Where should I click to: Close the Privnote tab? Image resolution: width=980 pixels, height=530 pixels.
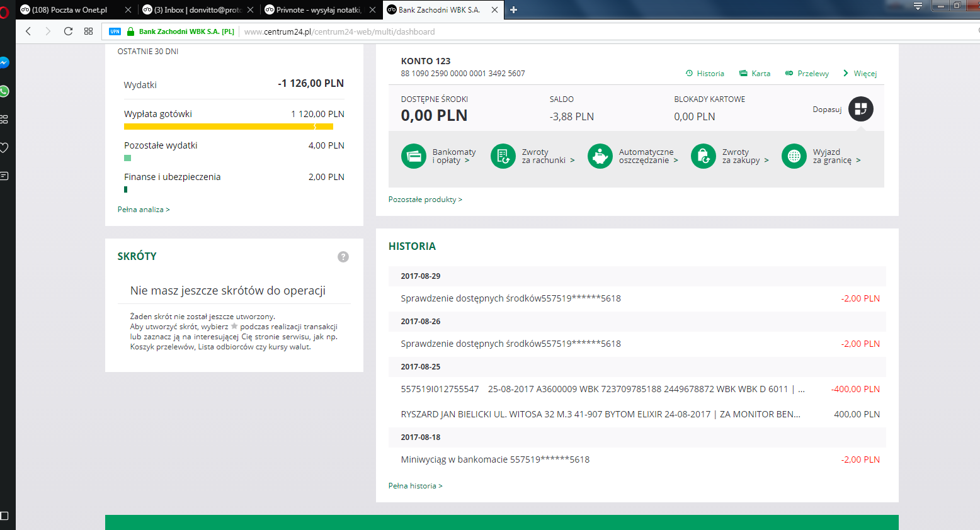click(x=372, y=9)
